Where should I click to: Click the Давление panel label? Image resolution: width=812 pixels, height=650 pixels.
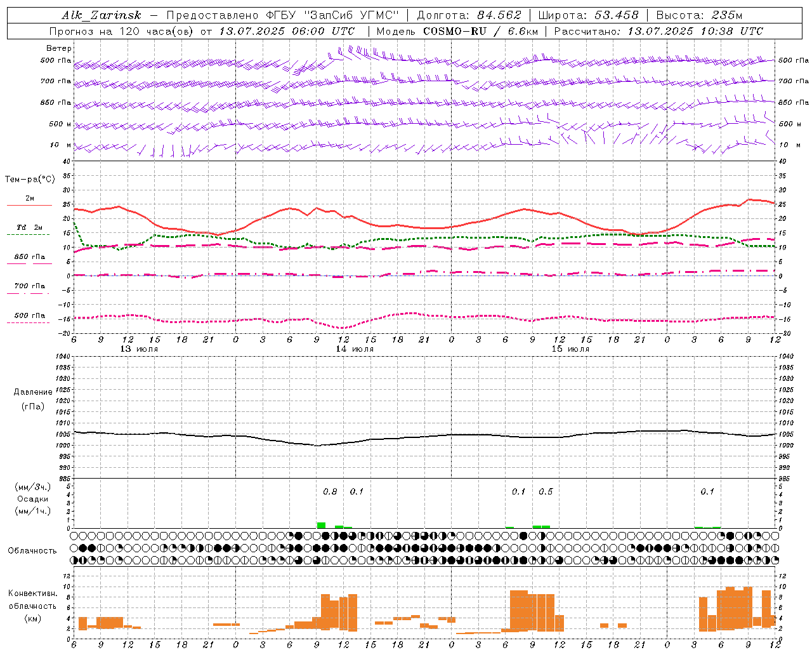[33, 392]
